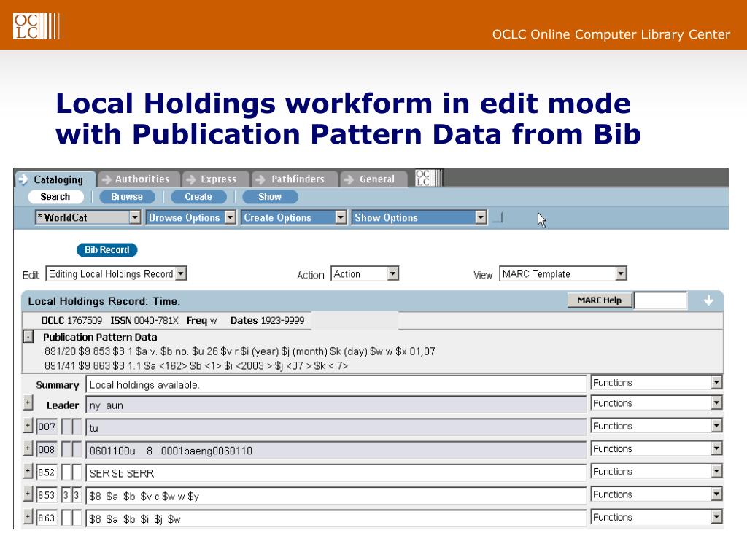Image resolution: width=747 pixels, height=560 pixels.
Task: Select the General tab
Action: [x=373, y=179]
